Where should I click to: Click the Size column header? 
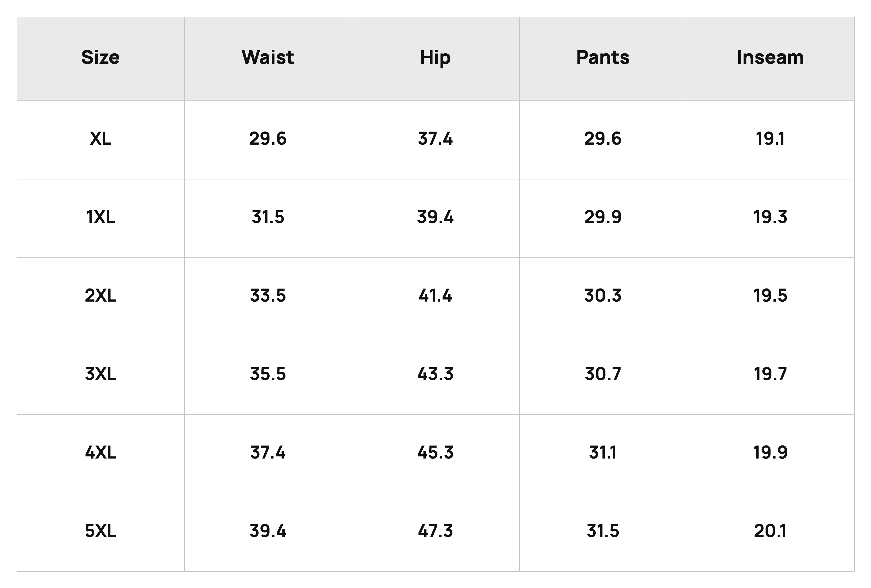(100, 58)
